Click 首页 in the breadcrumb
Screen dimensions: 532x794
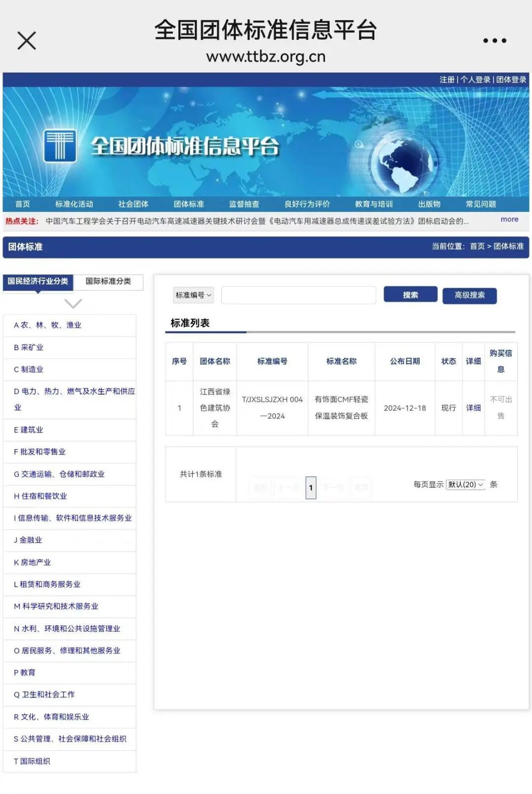point(477,246)
